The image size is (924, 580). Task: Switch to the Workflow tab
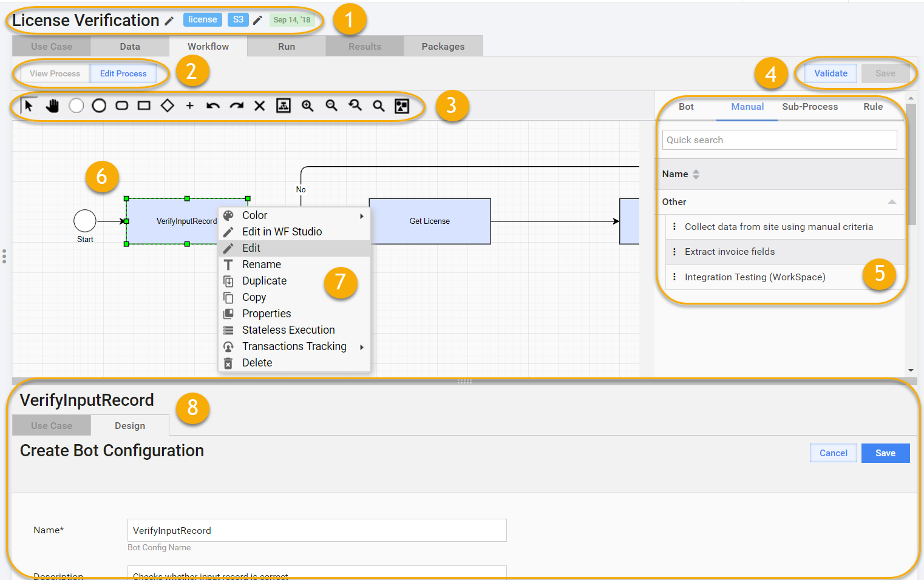click(208, 46)
